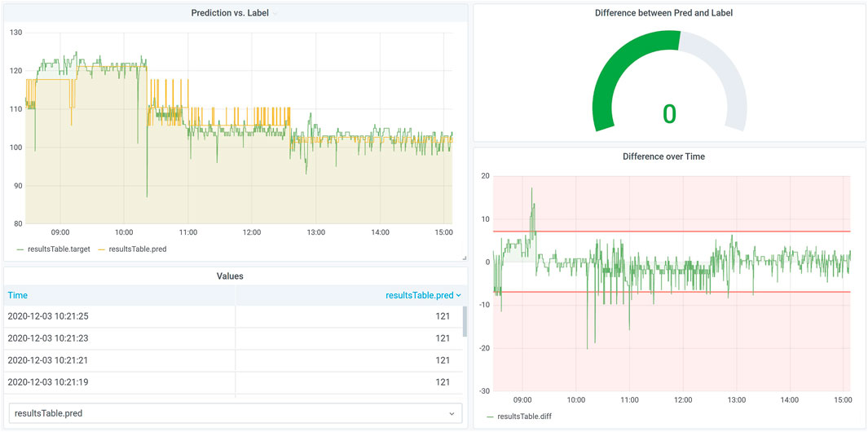Click the 11:00 label on Difference over Time axis
This screenshot has height=432, width=868.
coord(629,399)
